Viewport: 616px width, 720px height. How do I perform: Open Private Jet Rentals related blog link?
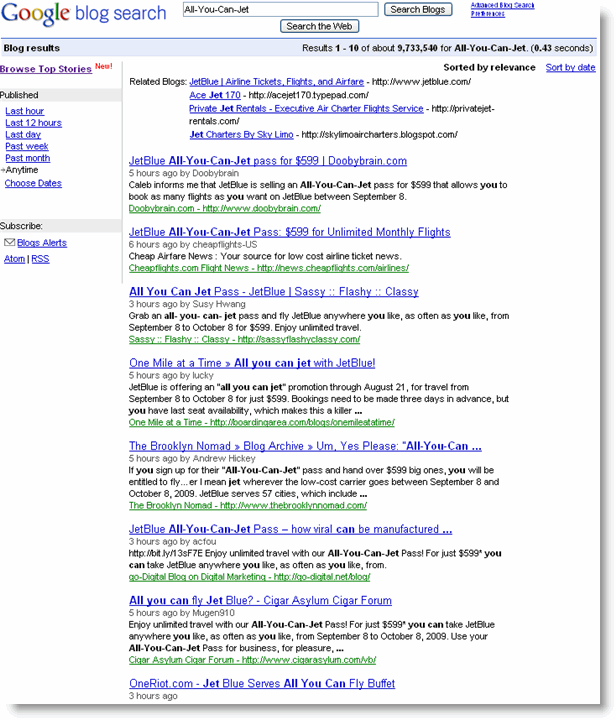pyautogui.click(x=306, y=108)
